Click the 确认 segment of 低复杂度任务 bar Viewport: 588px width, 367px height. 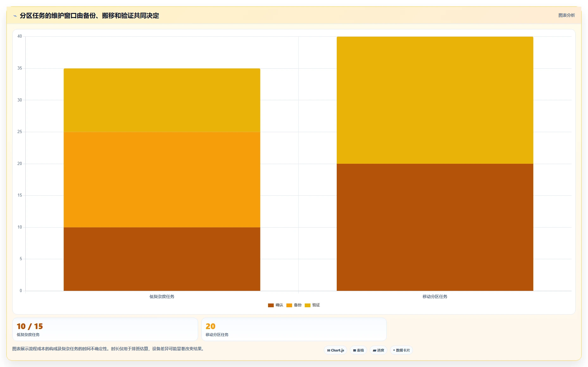[162, 259]
